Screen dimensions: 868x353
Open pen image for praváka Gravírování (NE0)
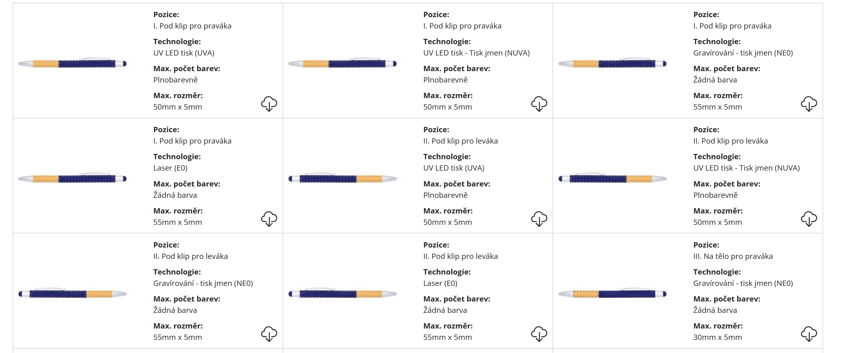(612, 63)
